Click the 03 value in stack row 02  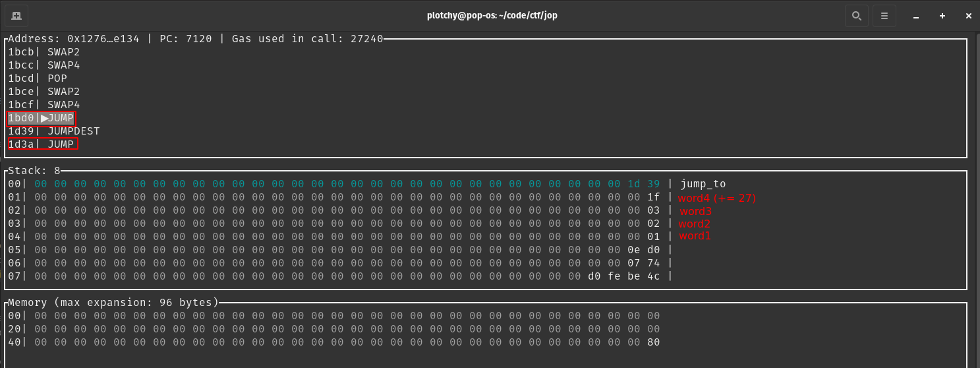coord(653,210)
